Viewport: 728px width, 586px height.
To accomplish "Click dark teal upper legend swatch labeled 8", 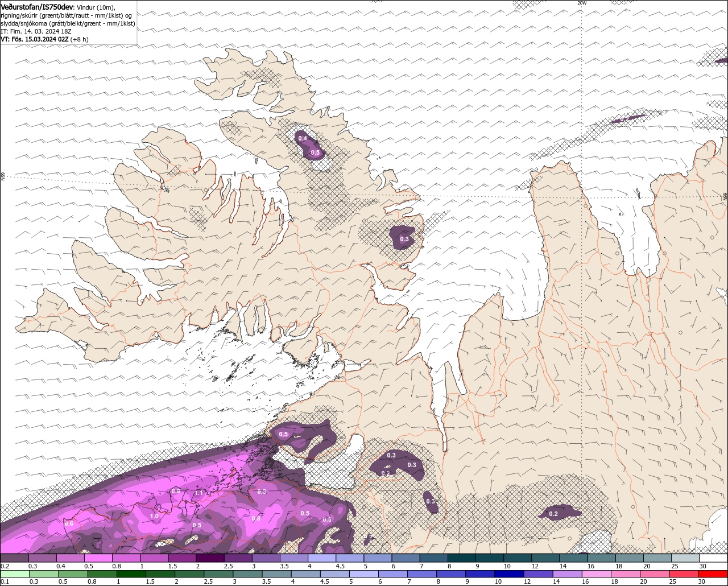I will coord(462,558).
